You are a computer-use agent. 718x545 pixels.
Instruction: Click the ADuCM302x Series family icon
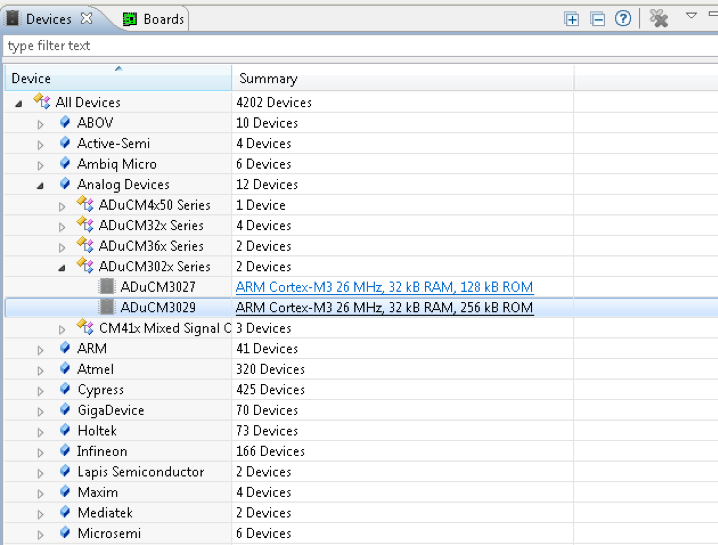[x=85, y=265]
